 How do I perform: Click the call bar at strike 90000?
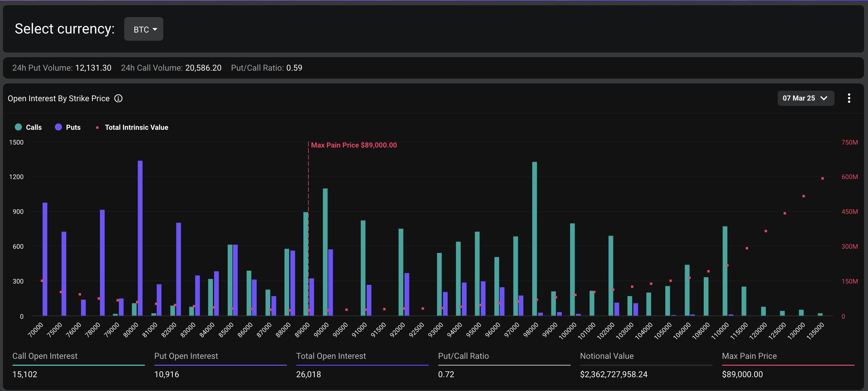click(x=325, y=253)
